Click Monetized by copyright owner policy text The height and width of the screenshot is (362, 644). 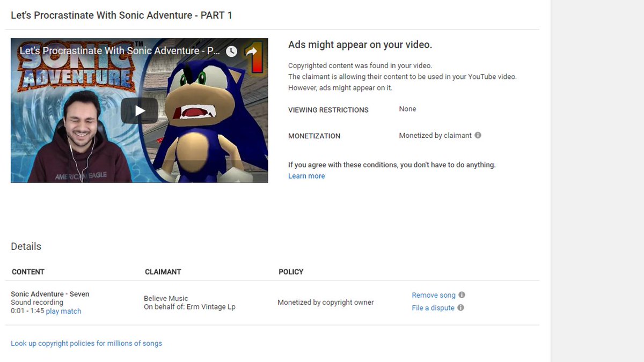pos(326,302)
